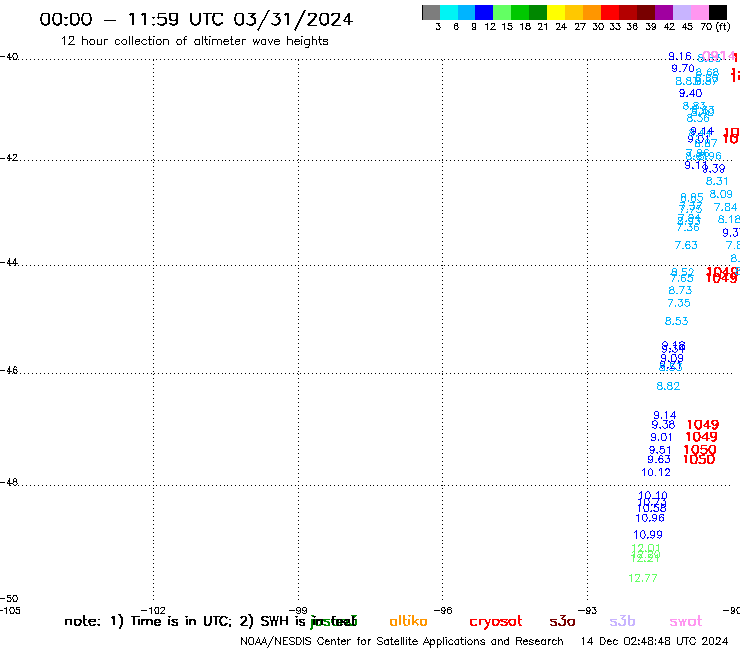Click the '9.51' wave height value

coord(660,450)
